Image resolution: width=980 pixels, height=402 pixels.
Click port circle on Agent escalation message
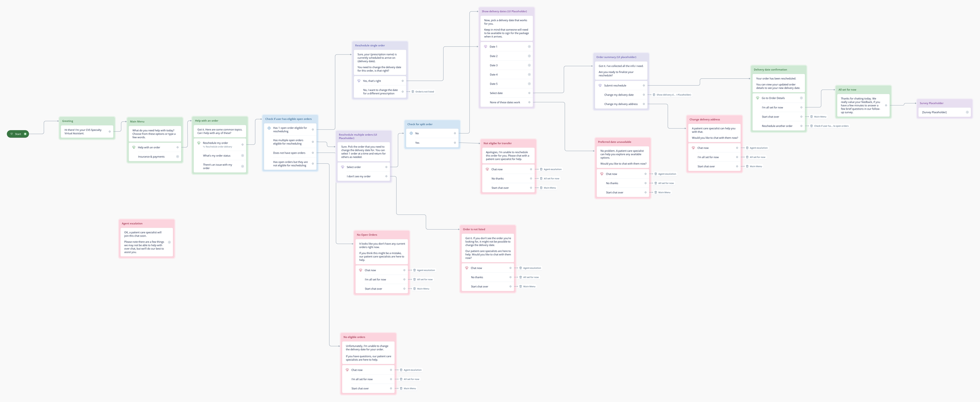[169, 242]
